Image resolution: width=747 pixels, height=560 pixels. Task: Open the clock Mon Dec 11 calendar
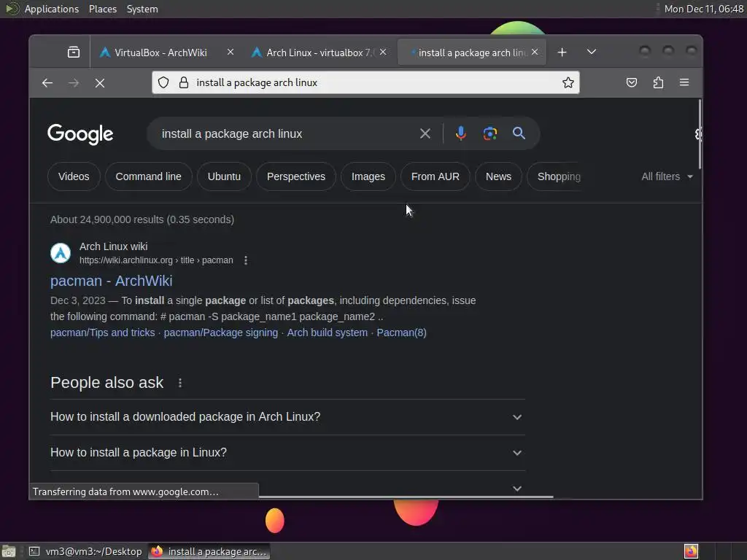pyautogui.click(x=704, y=9)
